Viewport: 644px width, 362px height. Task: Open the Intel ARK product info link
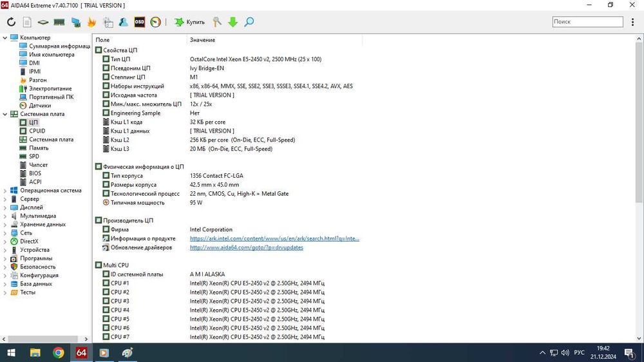tap(274, 239)
